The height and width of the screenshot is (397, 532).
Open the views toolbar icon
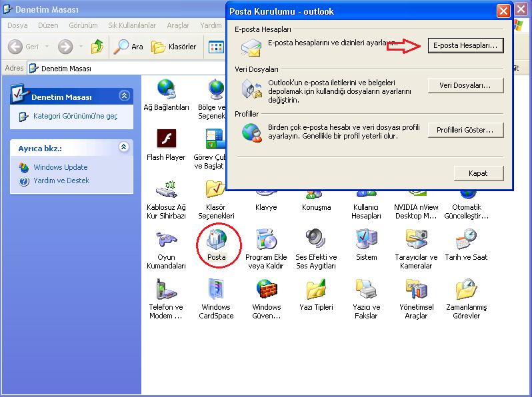[216, 47]
